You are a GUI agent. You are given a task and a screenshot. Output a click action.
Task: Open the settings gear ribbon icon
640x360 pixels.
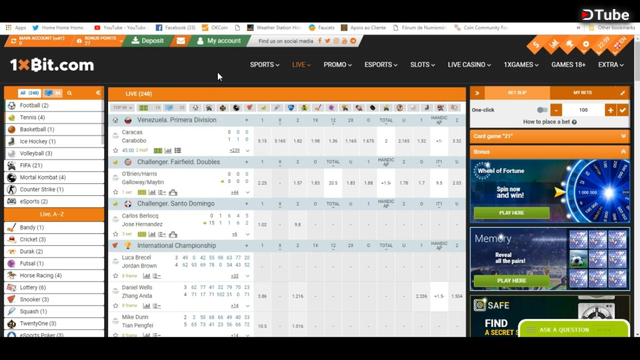[x=586, y=44]
